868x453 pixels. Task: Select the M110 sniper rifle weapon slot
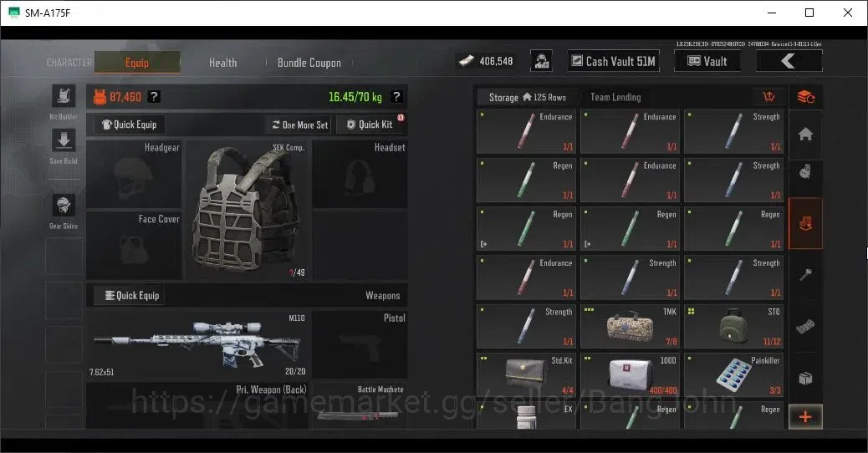pyautogui.click(x=197, y=344)
